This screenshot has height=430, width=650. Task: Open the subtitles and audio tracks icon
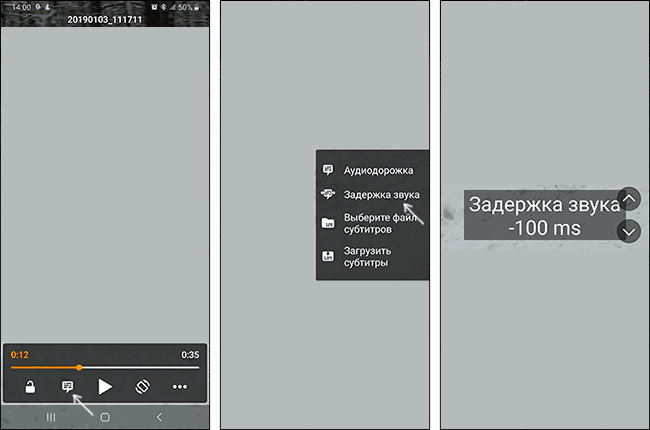[x=67, y=387]
